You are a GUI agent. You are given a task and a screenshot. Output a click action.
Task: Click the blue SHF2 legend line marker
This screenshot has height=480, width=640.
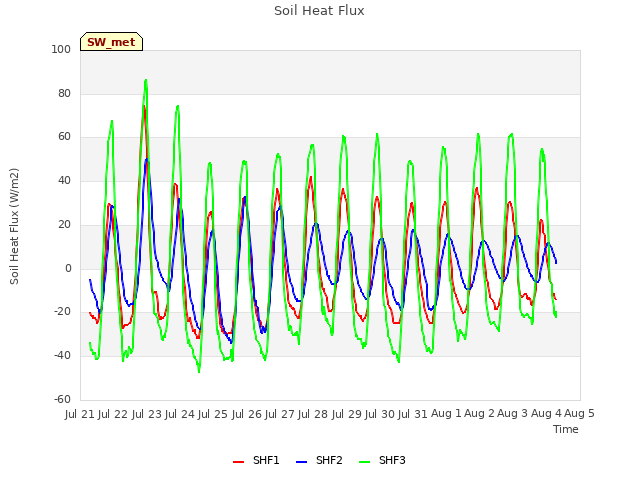pyautogui.click(x=301, y=462)
